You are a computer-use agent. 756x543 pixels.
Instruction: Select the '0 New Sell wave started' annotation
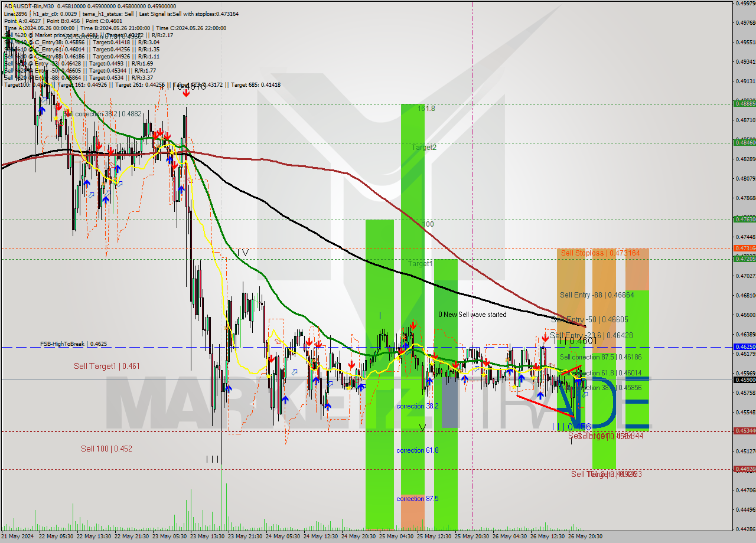(472, 315)
